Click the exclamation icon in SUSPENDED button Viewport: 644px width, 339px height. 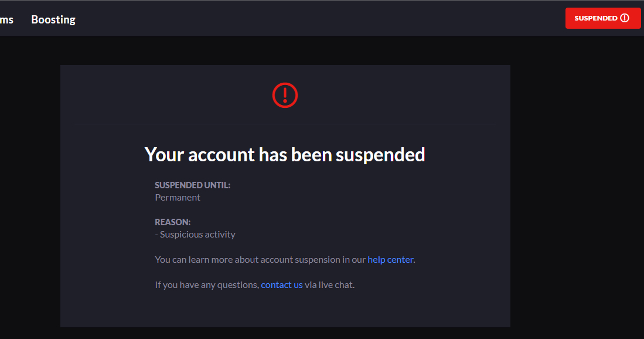(x=625, y=18)
